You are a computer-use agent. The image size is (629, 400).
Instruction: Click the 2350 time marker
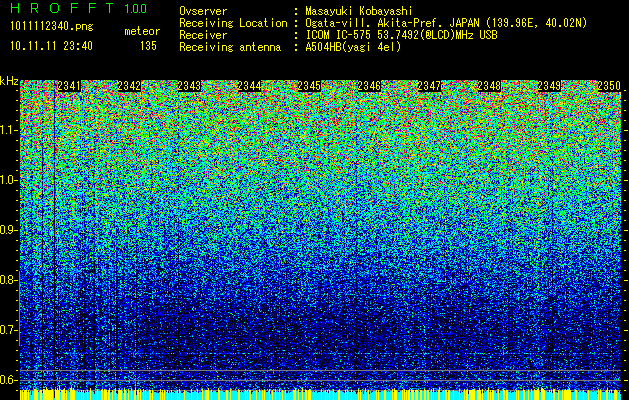coord(609,86)
